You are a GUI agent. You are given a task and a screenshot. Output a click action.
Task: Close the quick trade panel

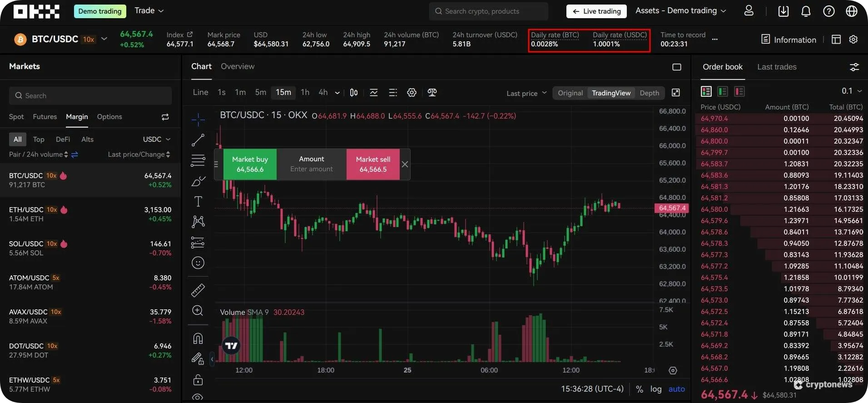pyautogui.click(x=405, y=164)
